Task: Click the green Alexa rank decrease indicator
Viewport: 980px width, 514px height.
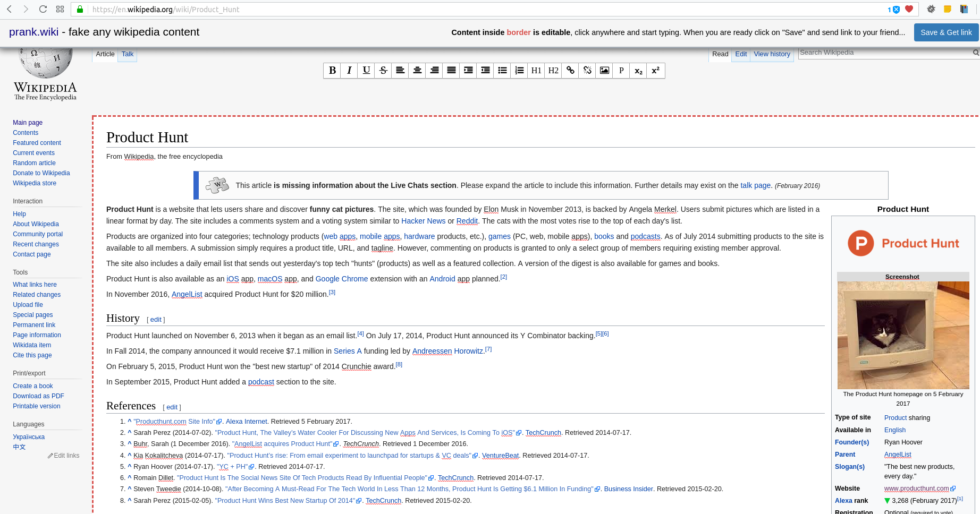Action: click(x=886, y=500)
